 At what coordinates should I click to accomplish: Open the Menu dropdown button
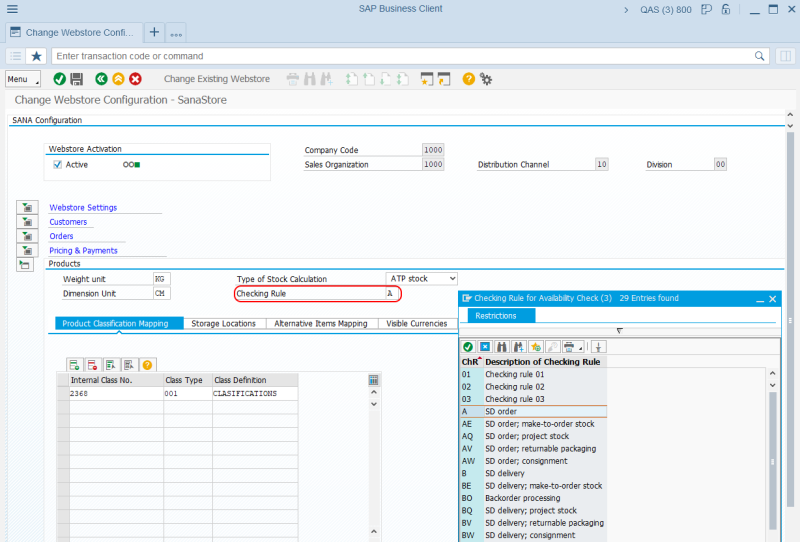(x=23, y=79)
